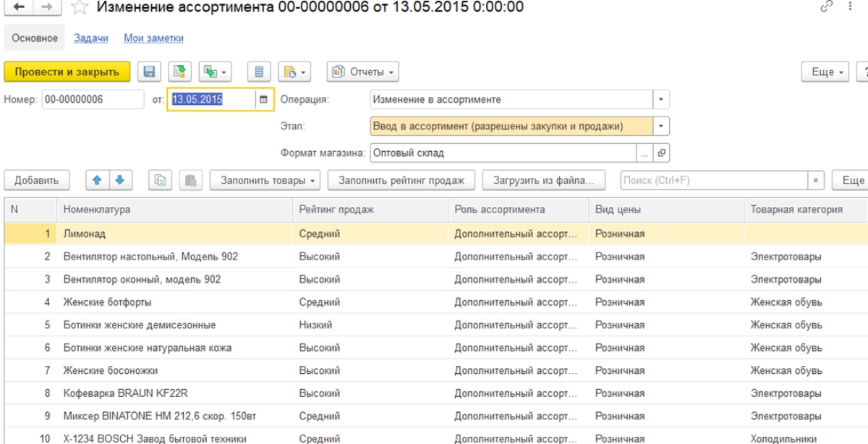868x444 pixels.
Task: Click the post document icon
Action: [x=179, y=72]
